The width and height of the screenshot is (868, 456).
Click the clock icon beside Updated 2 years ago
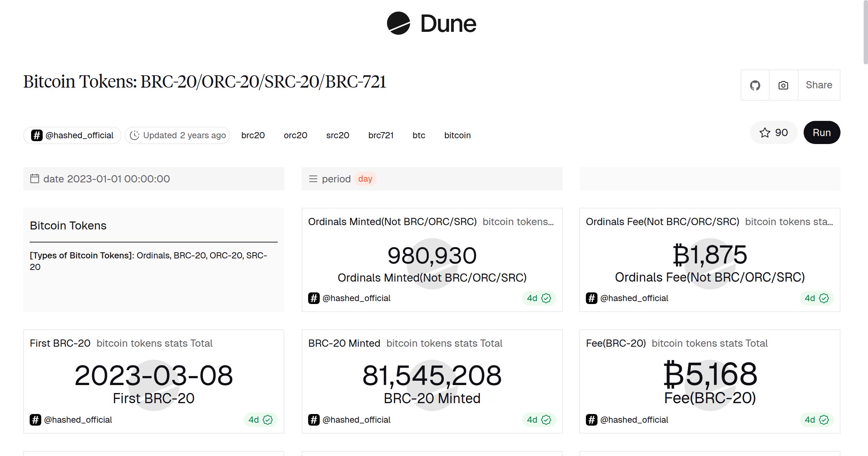click(135, 135)
